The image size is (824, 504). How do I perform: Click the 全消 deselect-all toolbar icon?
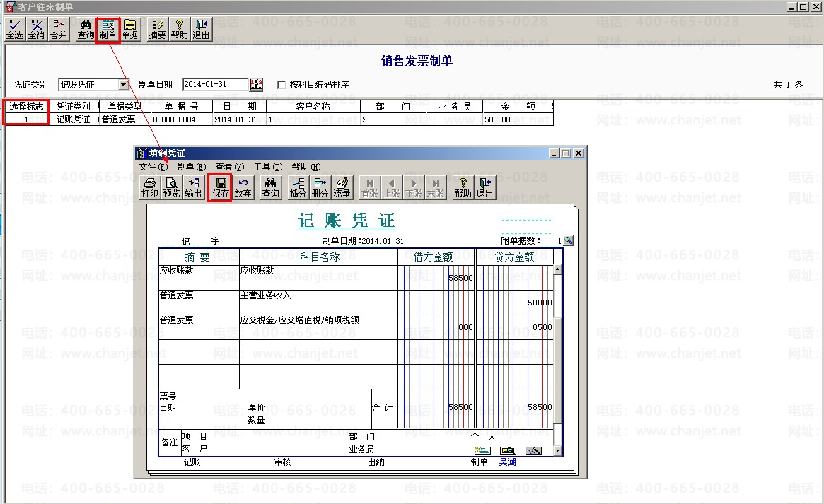(x=37, y=30)
